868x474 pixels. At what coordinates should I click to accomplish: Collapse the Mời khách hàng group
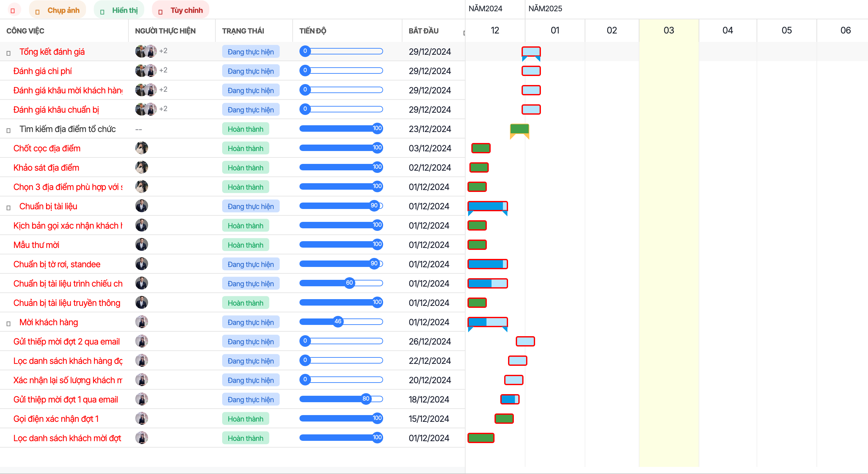9,323
